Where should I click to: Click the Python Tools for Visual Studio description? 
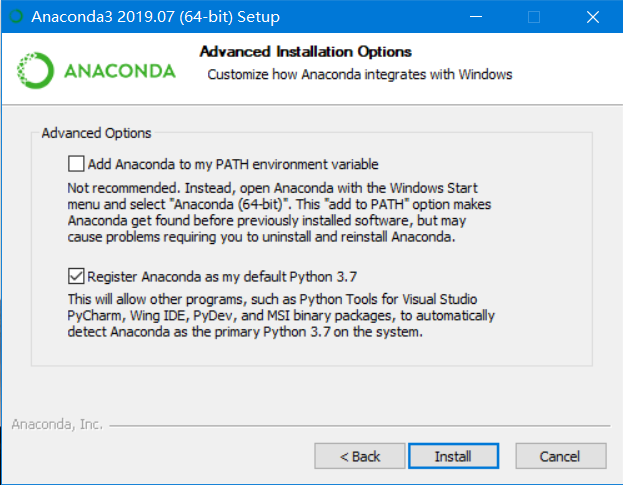point(281,315)
